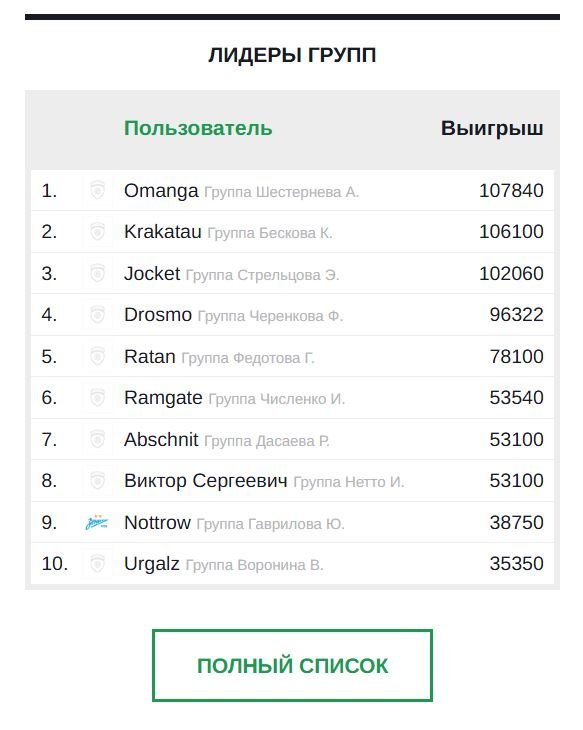Viewport: 583px width, 730px height.
Task: Click the shield icon beside Krakatau
Action: pyautogui.click(x=97, y=231)
